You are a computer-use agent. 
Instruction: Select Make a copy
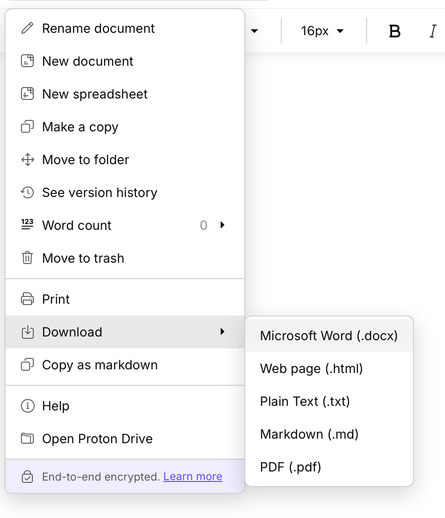point(125,127)
